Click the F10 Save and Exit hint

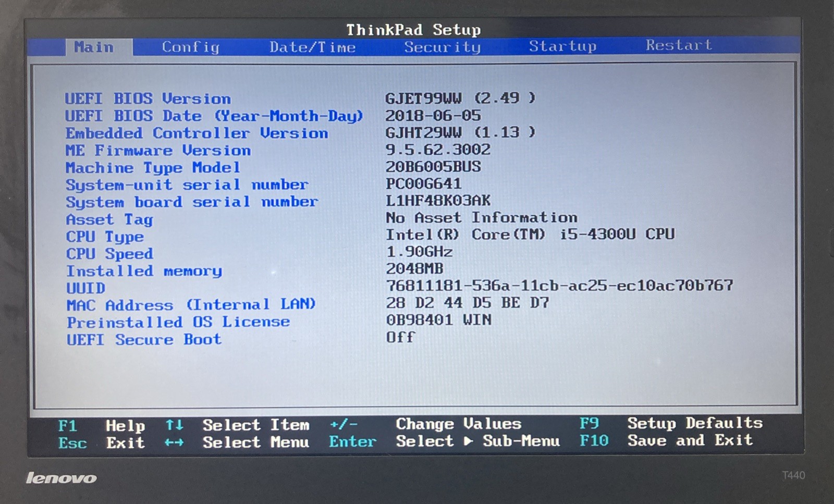tap(667, 440)
